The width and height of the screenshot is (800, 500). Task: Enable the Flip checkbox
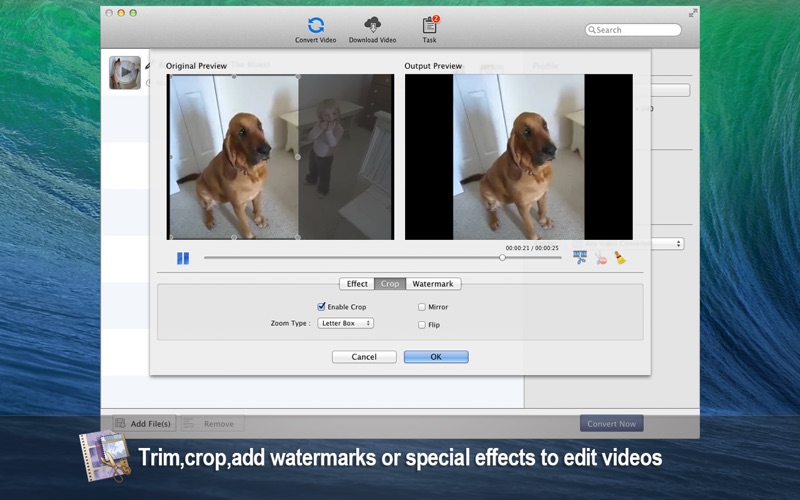422,325
